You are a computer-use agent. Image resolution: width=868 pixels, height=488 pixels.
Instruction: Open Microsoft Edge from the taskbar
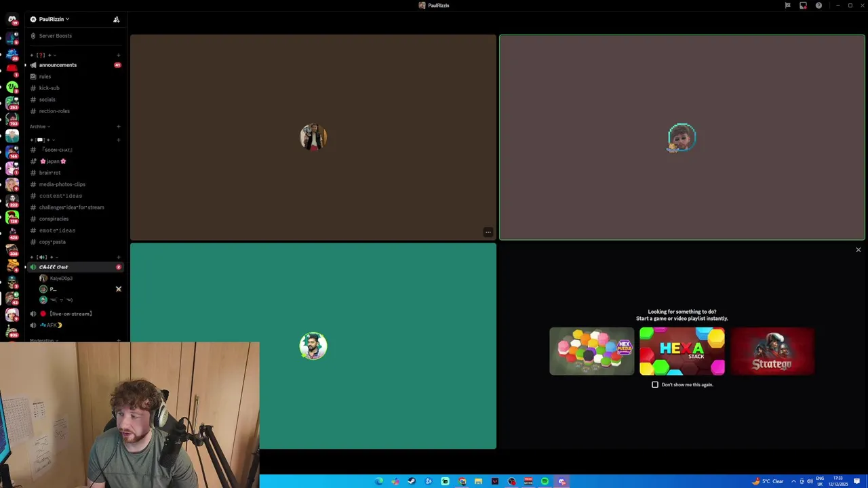coord(378,481)
